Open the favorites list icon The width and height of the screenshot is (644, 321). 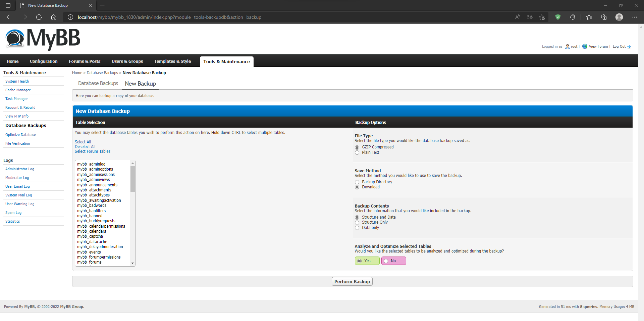pos(589,17)
